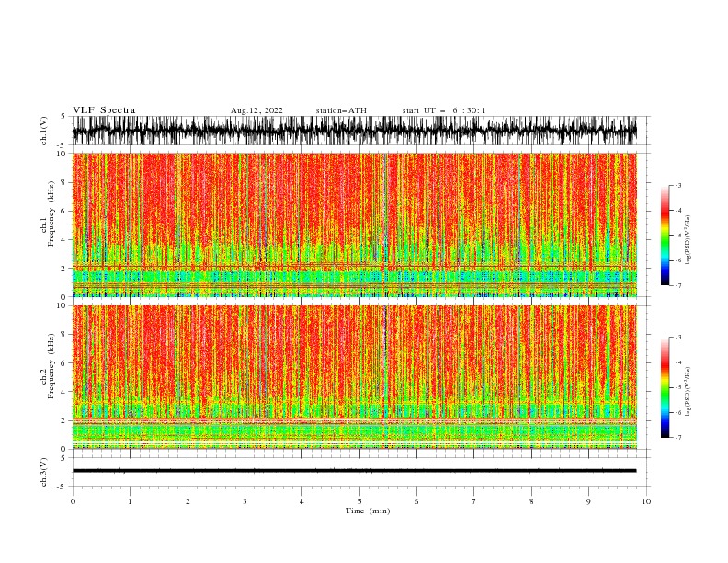Click the ch.3 flat waveform trace
The width and height of the screenshot is (728, 563).
tap(354, 471)
